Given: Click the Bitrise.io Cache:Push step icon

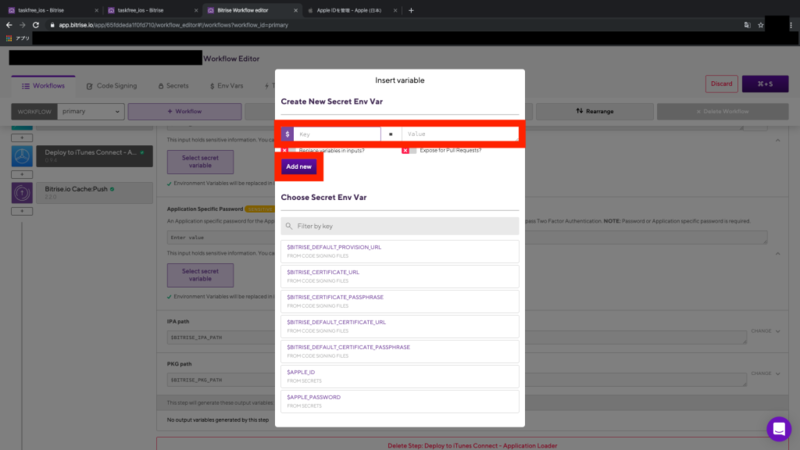Looking at the screenshot, I should pyautogui.click(x=22, y=193).
